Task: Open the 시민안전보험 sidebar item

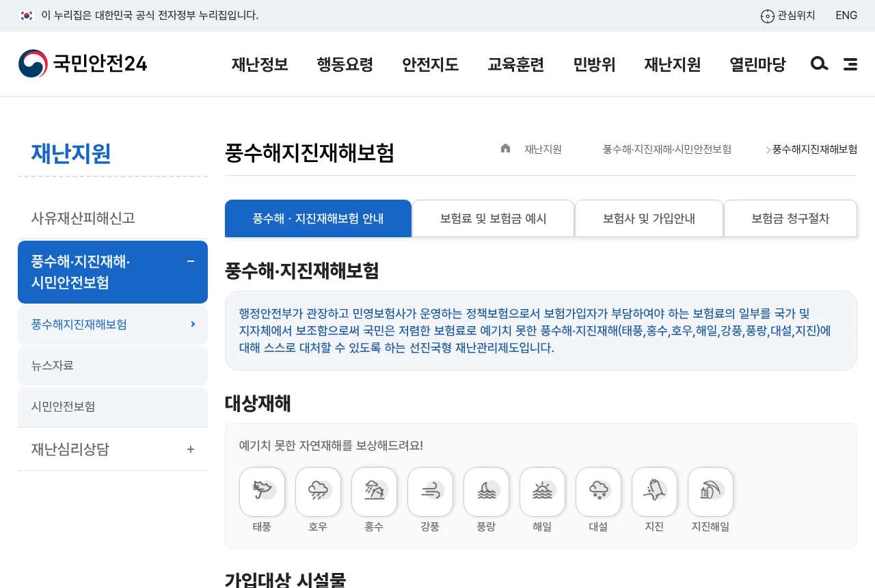Action: [113, 407]
